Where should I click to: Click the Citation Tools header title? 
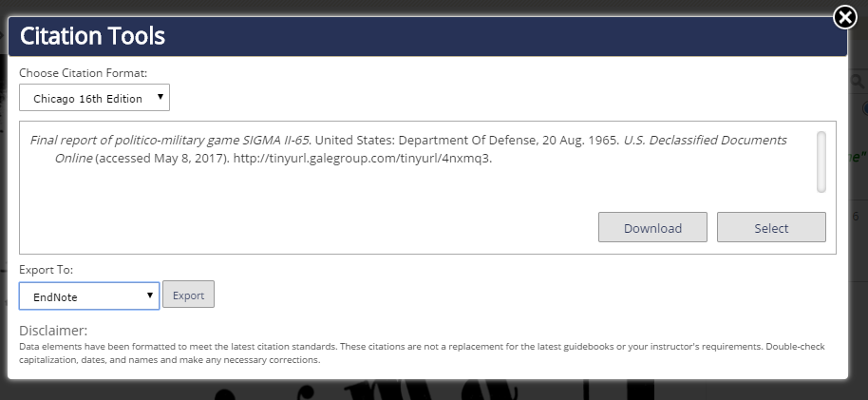pyautogui.click(x=93, y=37)
